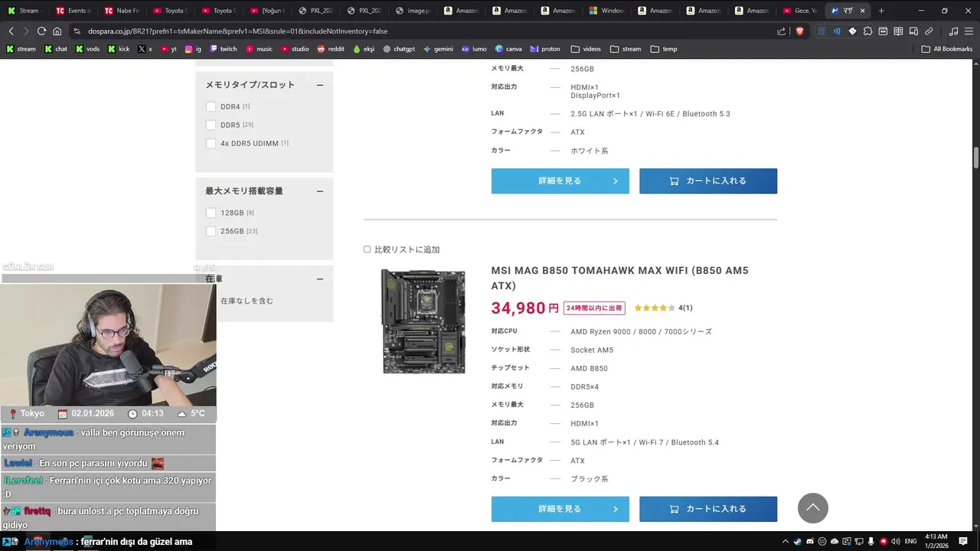Switch to the image.png browser tab
Screen dimensions: 980x551
[x=412, y=11]
